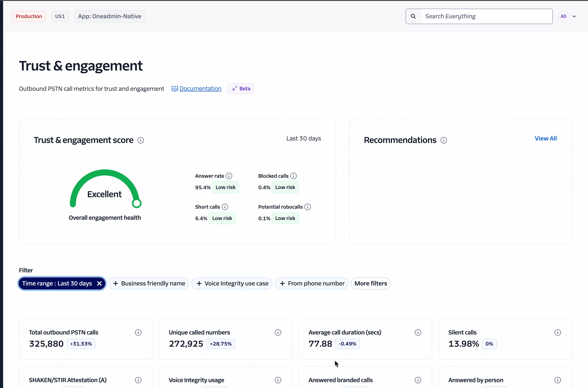588x388 pixels.
Task: Click Overall engagement health label
Action: point(105,218)
